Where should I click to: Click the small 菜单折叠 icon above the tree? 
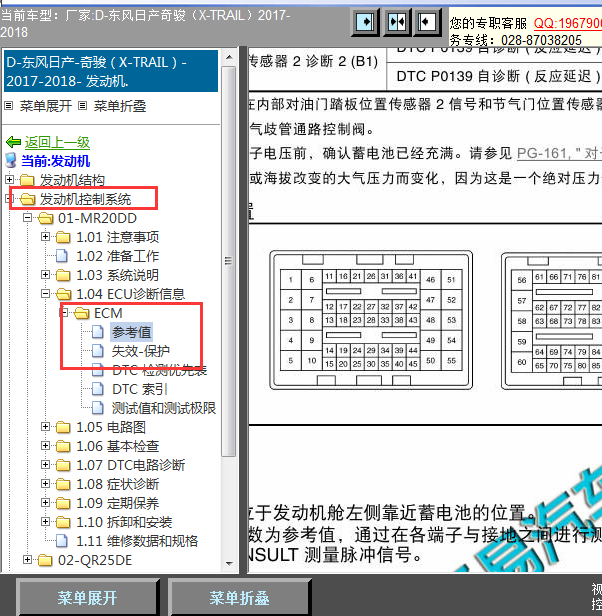pos(82,106)
